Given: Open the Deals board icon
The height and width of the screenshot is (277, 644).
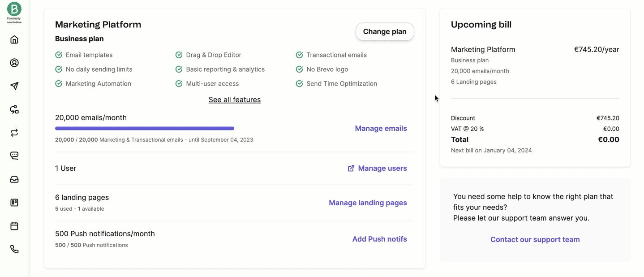Looking at the screenshot, I should (x=14, y=203).
